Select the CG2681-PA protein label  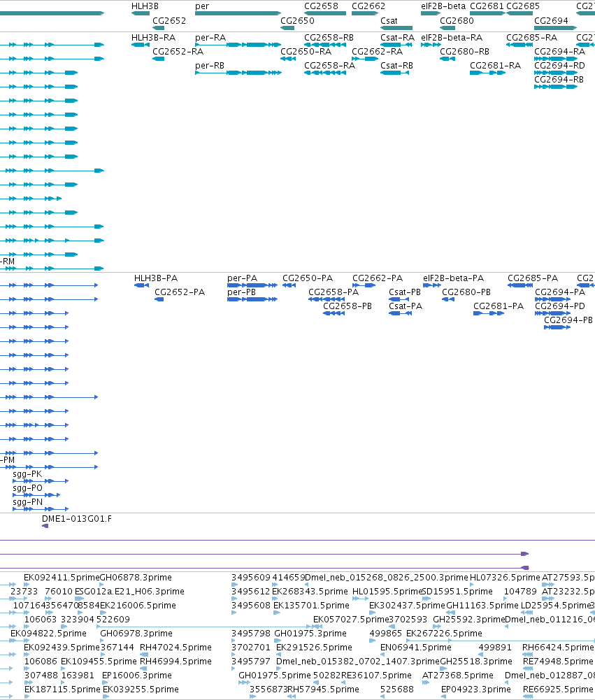click(499, 306)
